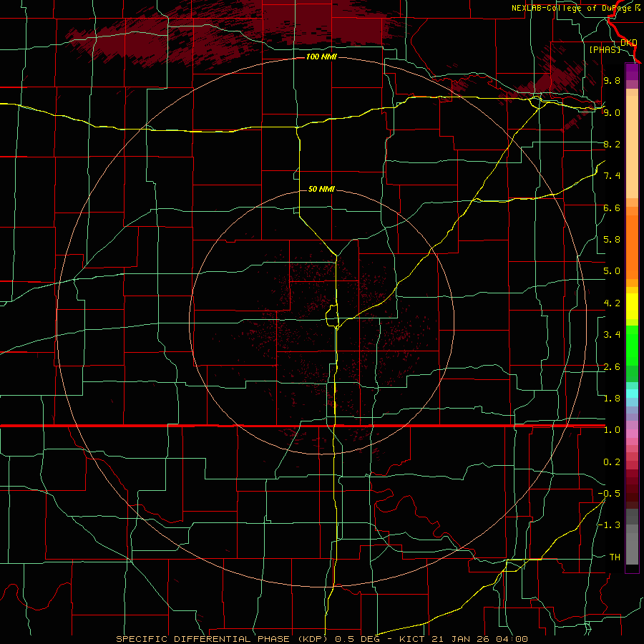Image resolution: width=644 pixels, height=644 pixels.
Task: Click the 9.8 value on the color scale
Action: 612,80
